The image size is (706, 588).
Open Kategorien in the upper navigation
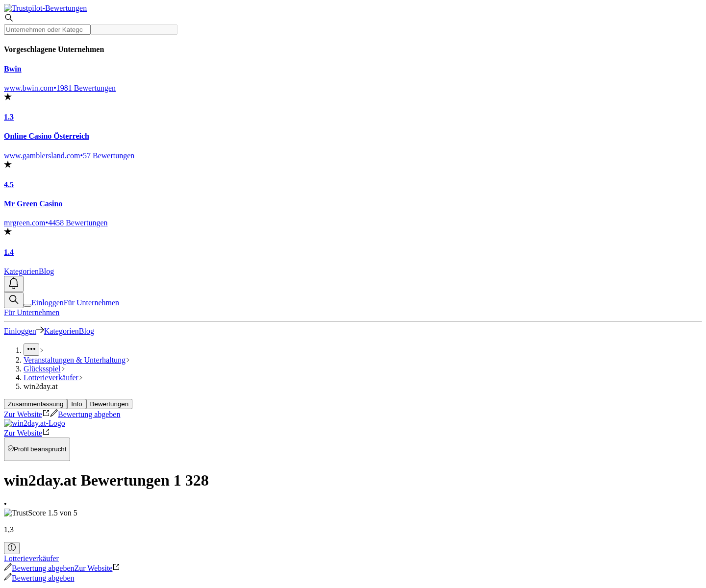21,271
